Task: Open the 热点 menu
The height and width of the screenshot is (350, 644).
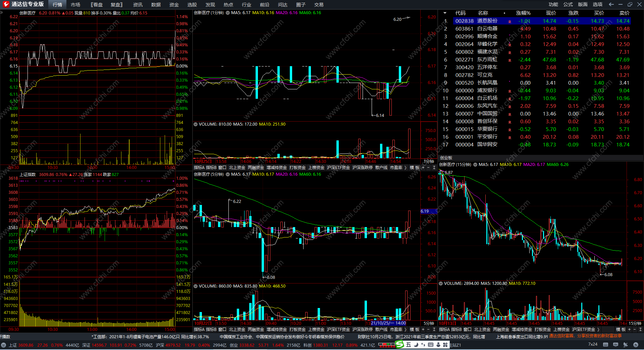Action: (x=228, y=5)
